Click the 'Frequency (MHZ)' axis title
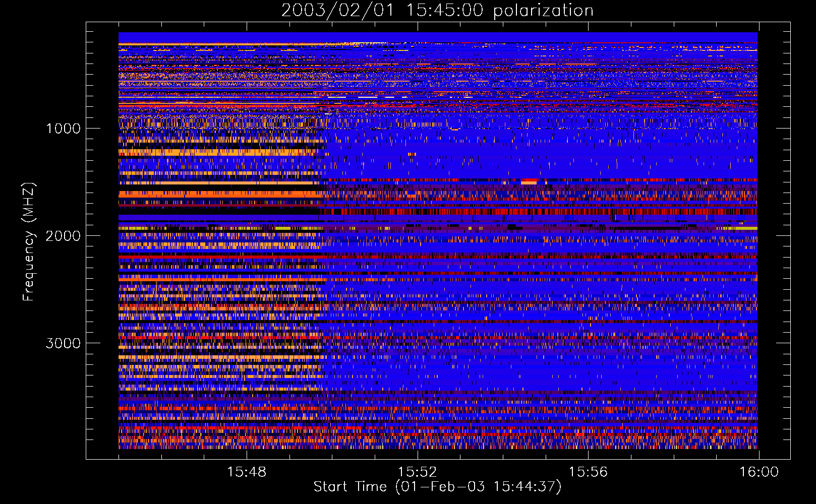The image size is (816, 504). pos(28,242)
